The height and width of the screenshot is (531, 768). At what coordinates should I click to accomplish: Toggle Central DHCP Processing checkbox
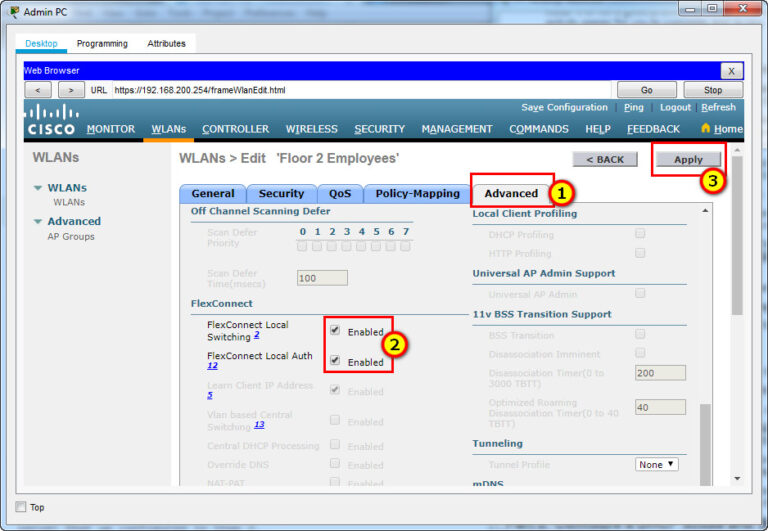(x=335, y=444)
